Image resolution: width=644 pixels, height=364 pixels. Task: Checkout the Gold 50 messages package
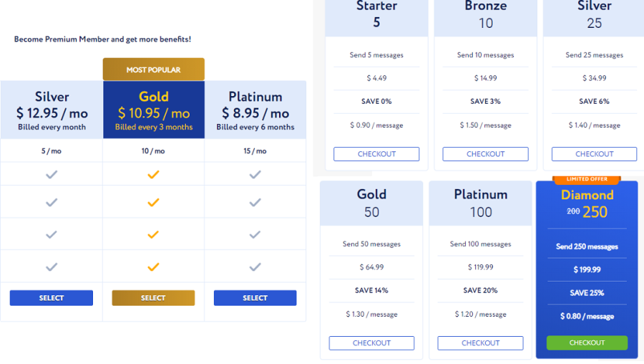(x=371, y=343)
